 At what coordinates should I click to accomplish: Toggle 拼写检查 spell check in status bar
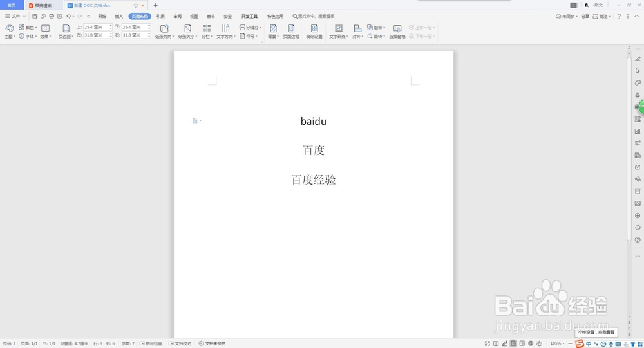click(151, 343)
